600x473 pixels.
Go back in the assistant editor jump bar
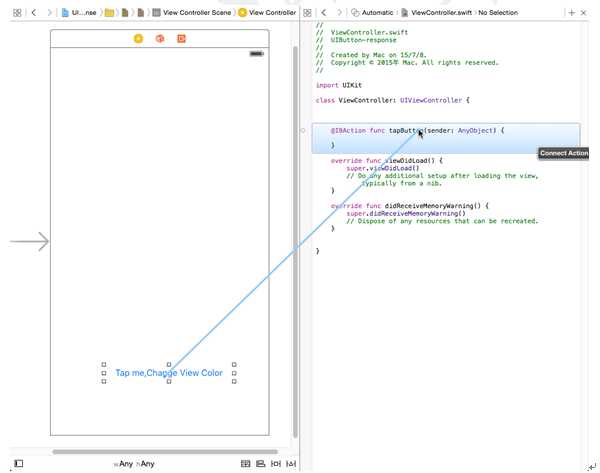pyautogui.click(x=324, y=13)
